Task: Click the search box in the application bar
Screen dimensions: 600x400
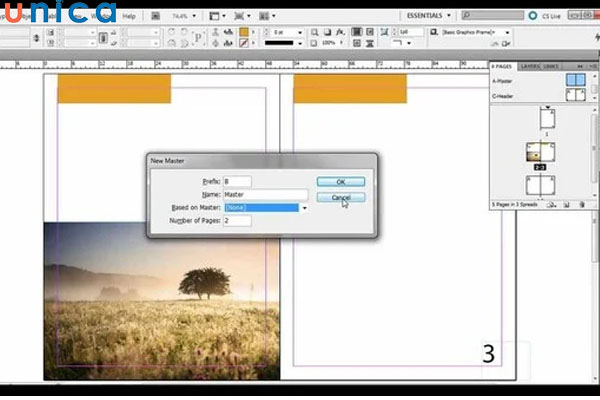Action: pos(493,15)
